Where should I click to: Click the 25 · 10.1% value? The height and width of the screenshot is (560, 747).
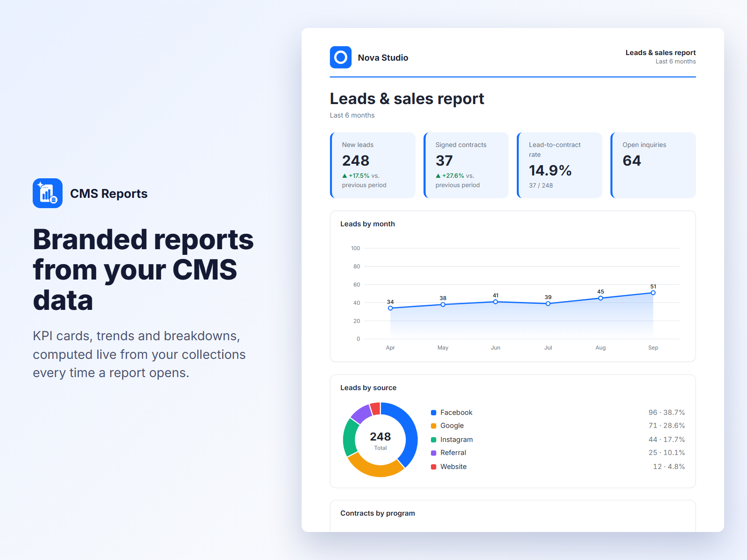pos(667,453)
